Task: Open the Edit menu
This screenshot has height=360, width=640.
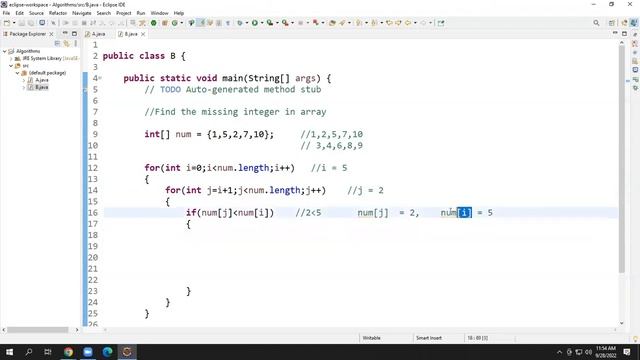Action: 20,13
